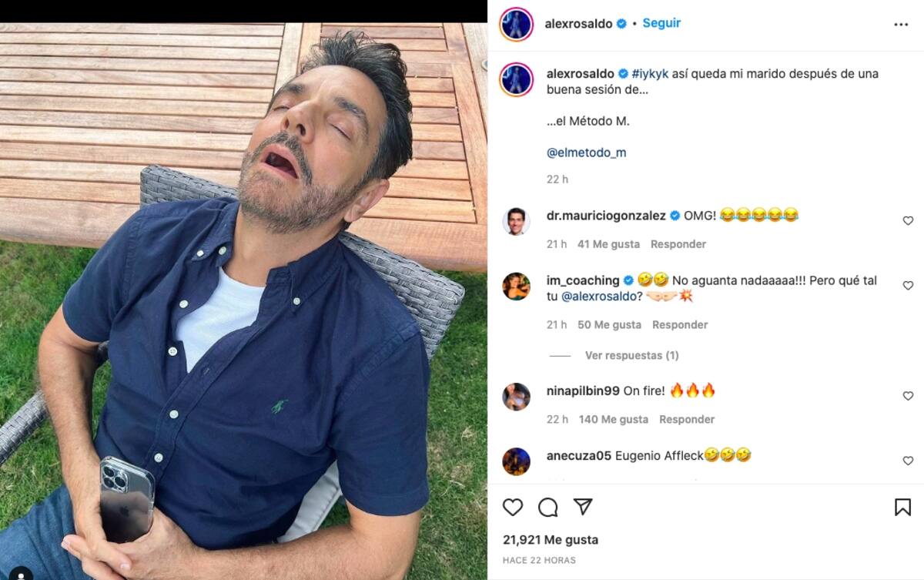Open the @elmetodo_m mention link

[586, 153]
